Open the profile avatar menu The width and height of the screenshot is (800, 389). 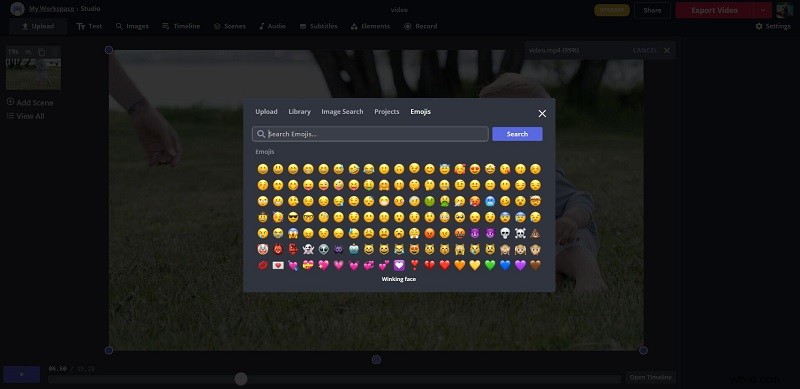[x=784, y=10]
